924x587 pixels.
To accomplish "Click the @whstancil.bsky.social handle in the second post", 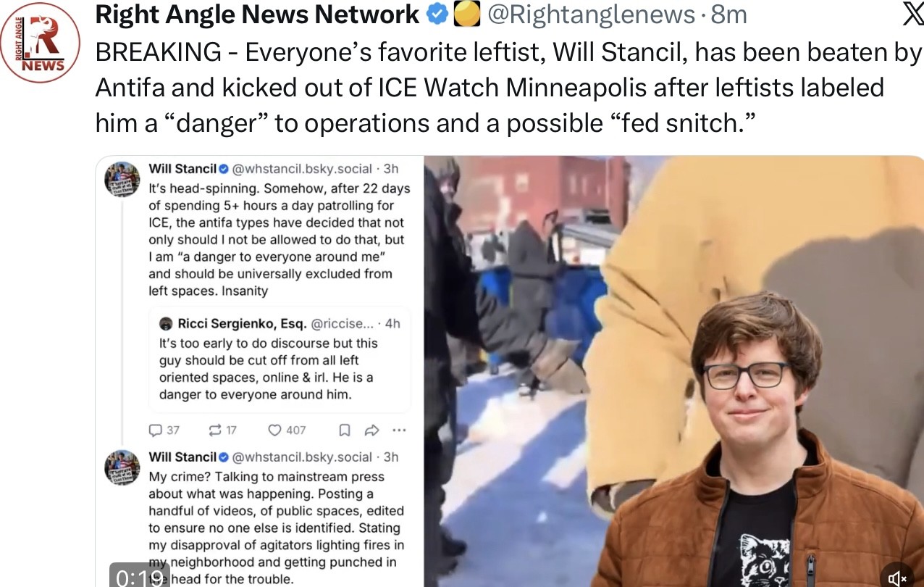I will coord(303,457).
